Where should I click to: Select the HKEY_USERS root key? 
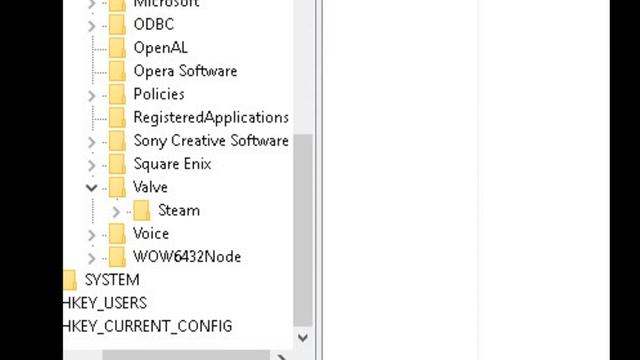(105, 304)
